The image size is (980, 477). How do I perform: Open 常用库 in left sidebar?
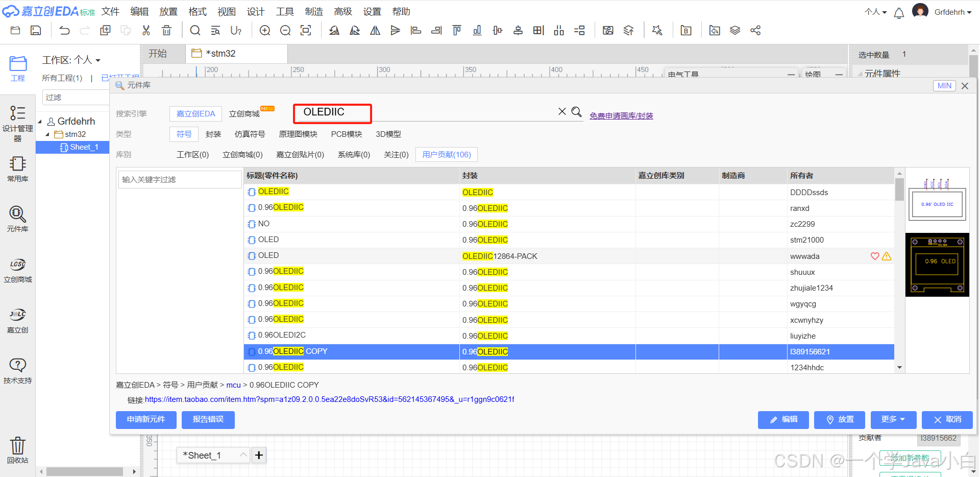coord(18,169)
